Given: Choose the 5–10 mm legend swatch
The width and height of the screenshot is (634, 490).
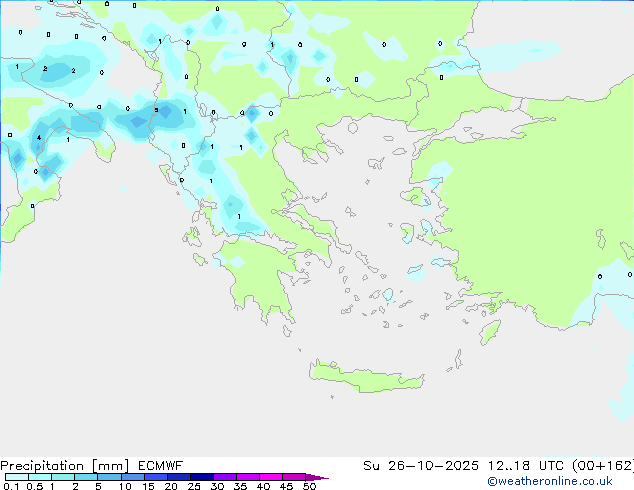Looking at the screenshot, I should [109, 477].
